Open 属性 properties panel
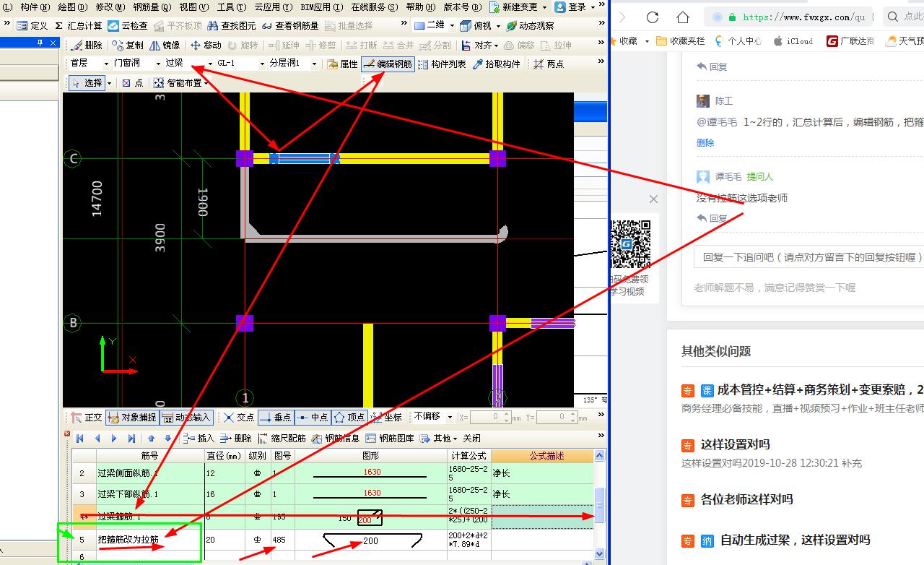 [x=342, y=64]
